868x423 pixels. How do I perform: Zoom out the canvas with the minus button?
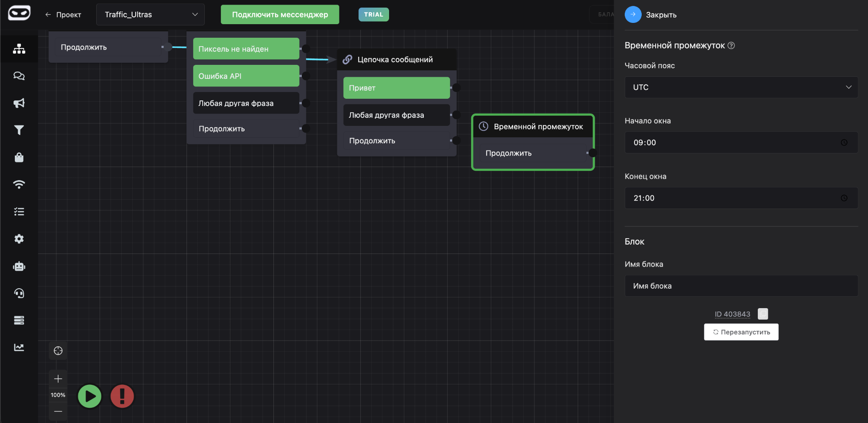click(58, 411)
